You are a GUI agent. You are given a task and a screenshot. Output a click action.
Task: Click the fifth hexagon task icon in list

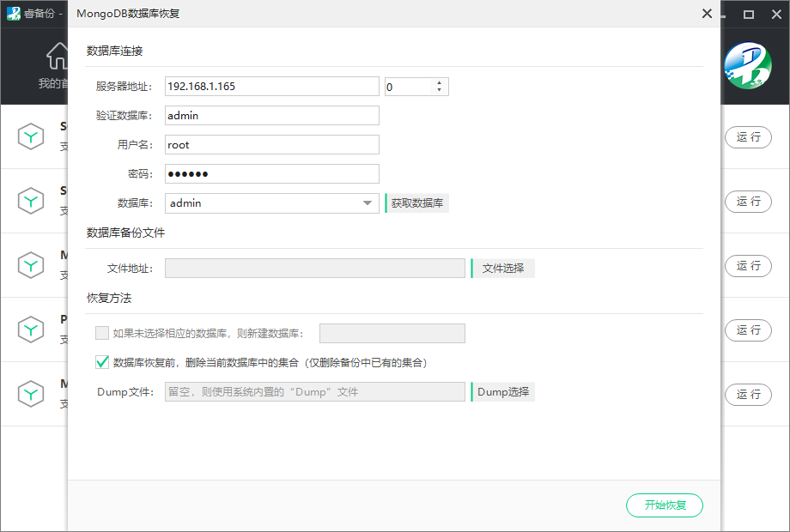pos(31,394)
